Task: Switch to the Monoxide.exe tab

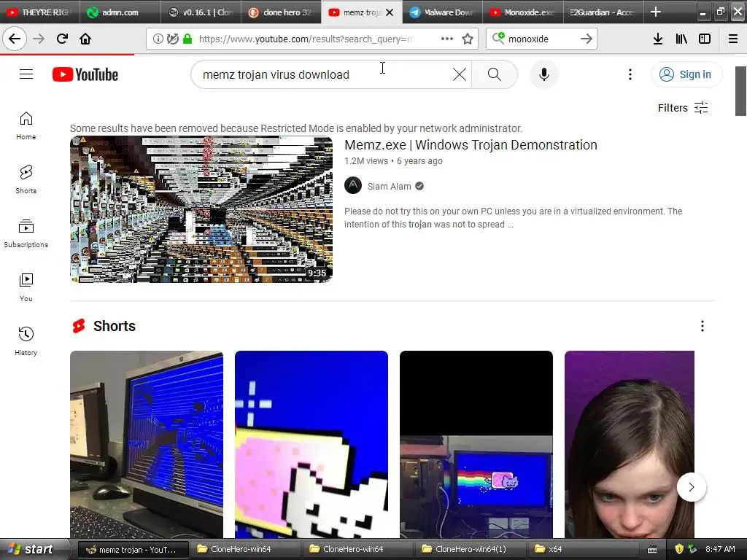Action: point(522,12)
